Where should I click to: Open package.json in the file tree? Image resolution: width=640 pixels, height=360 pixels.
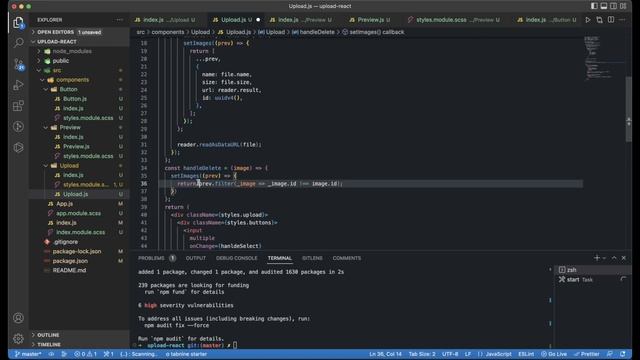(79, 261)
